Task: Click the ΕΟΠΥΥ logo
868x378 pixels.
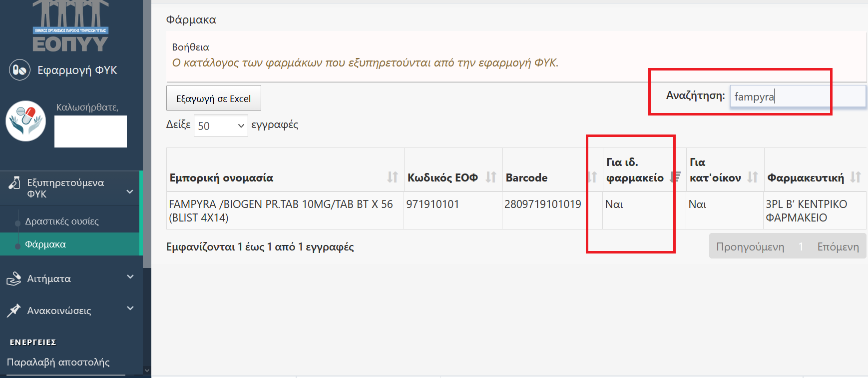Action: (x=70, y=26)
